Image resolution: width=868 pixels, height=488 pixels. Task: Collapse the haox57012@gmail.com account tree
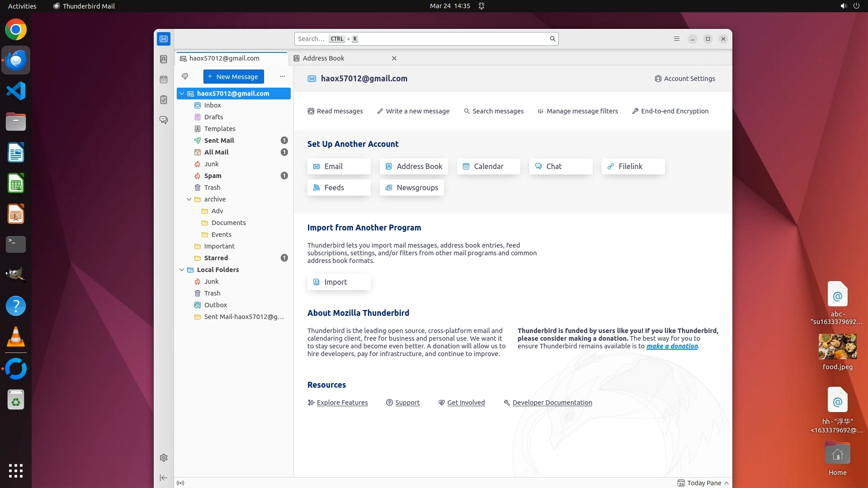[x=182, y=94]
